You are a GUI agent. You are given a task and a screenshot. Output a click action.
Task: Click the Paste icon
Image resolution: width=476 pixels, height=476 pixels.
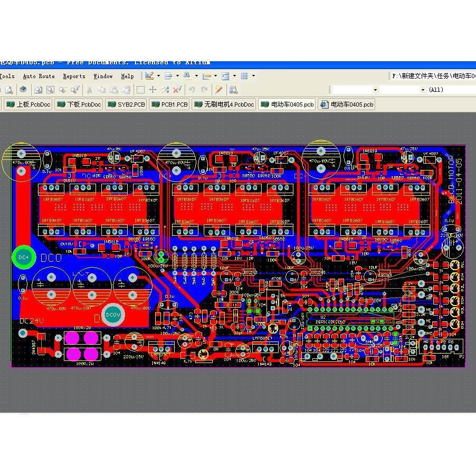pos(114,90)
